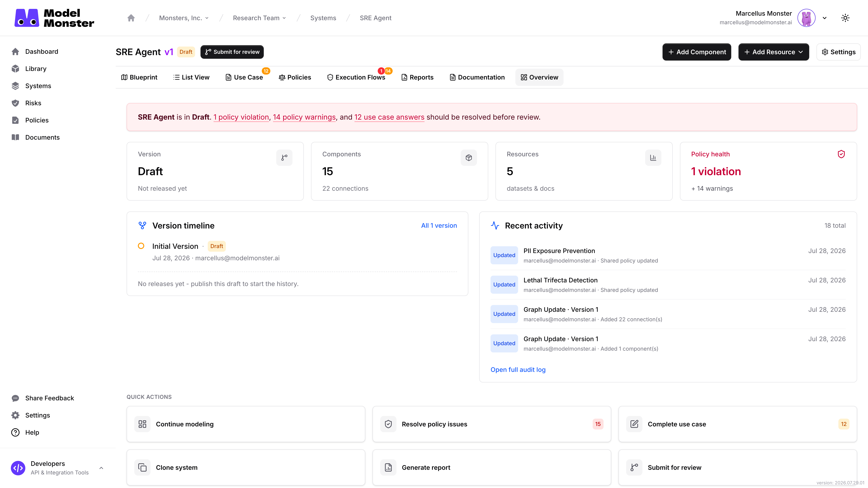This screenshot has width=868, height=488.
Task: Open the 'Added 1 component(s)' activity entry
Action: [x=668, y=343]
